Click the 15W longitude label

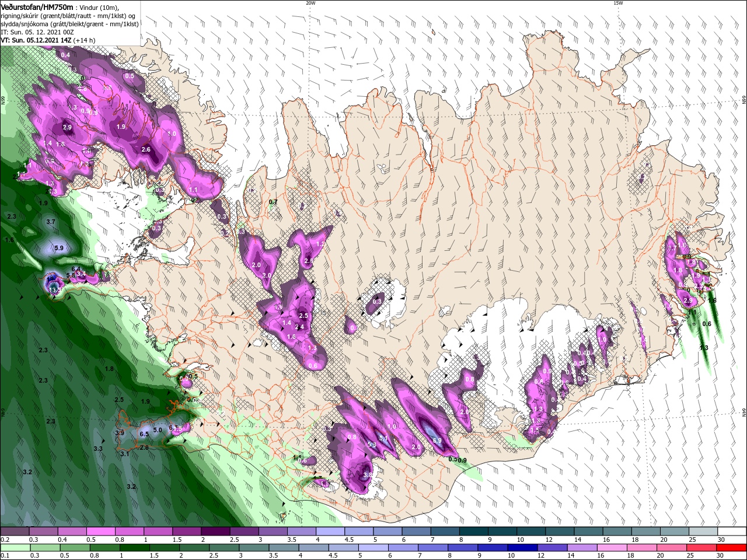[618, 3]
